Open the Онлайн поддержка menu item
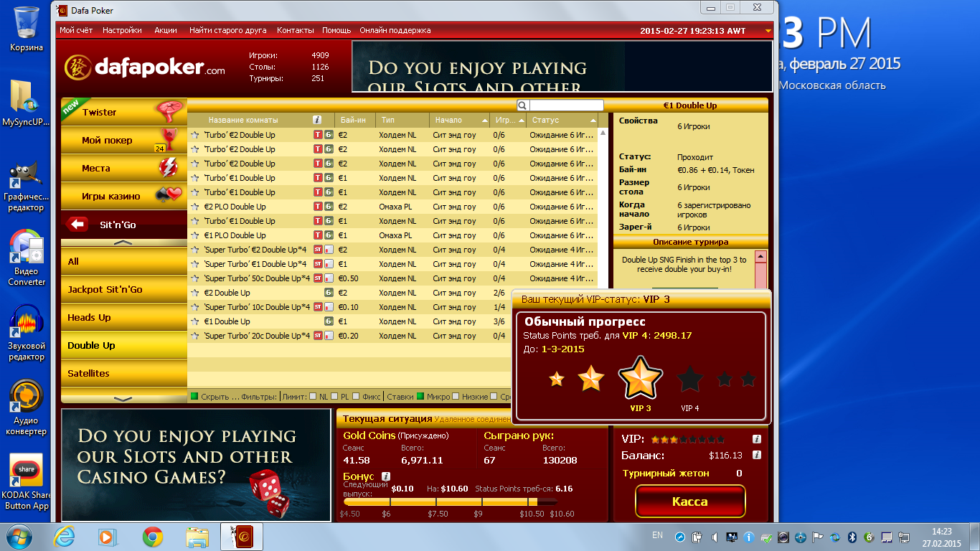The image size is (980, 551). (x=395, y=30)
